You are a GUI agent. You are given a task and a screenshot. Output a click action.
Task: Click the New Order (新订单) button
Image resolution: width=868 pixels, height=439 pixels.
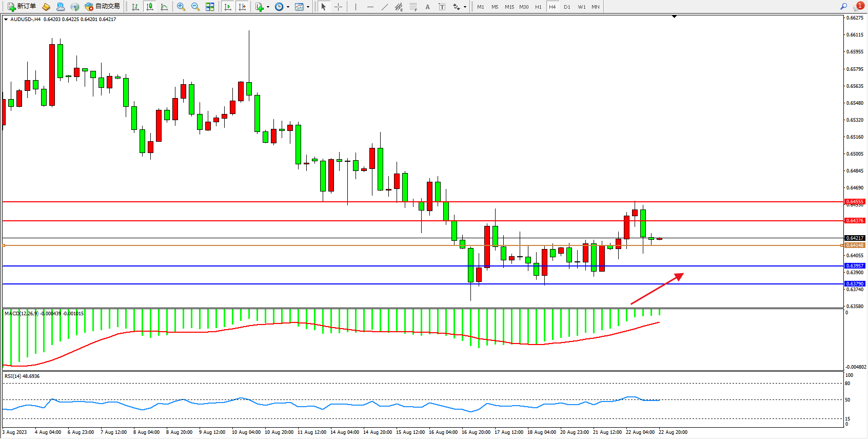(22, 7)
